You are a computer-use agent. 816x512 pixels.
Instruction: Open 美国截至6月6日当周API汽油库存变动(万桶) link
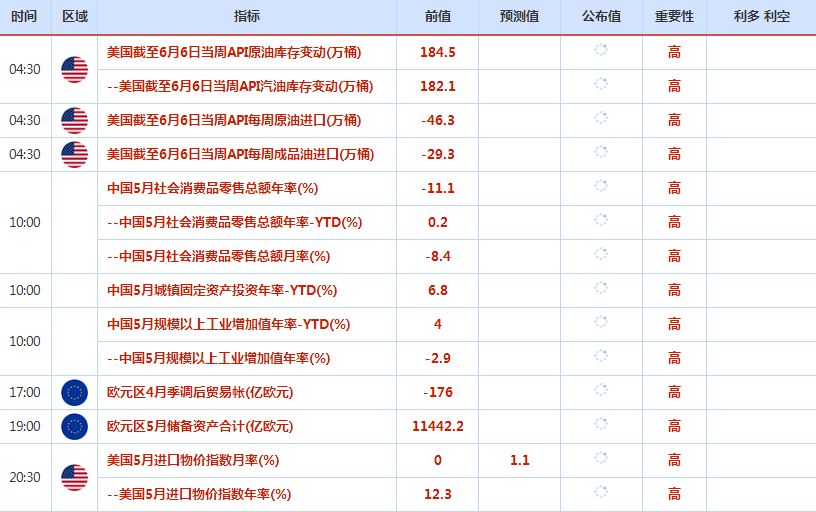[240, 86]
